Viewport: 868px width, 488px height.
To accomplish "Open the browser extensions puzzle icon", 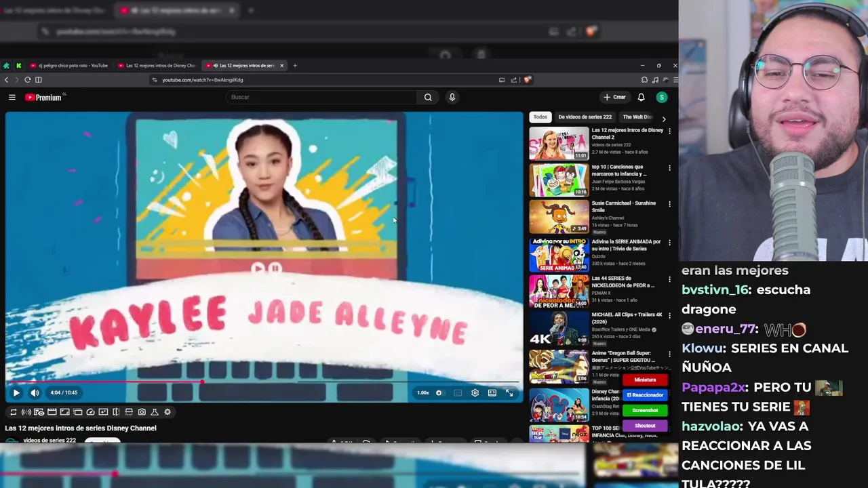I will (x=644, y=80).
